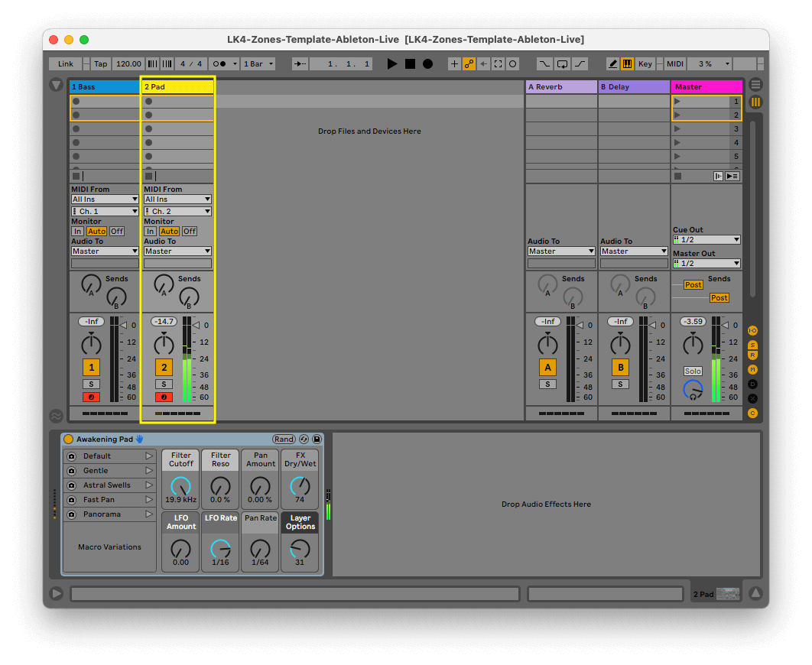
Task: Click Punch-Out switch icon
Action: [580, 63]
